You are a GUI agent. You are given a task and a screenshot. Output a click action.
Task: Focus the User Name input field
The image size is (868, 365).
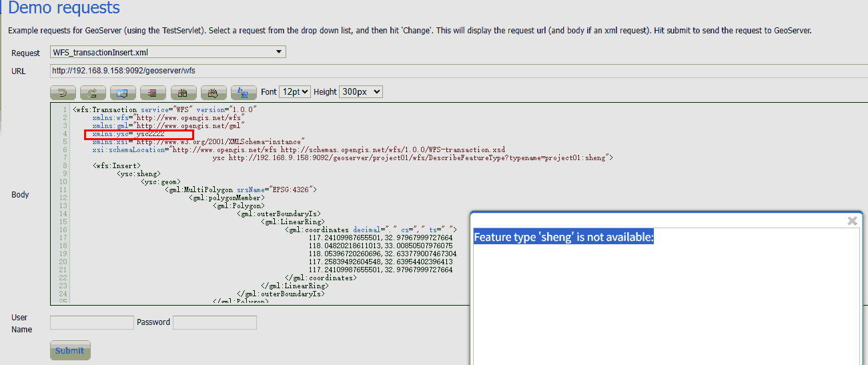pyautogui.click(x=92, y=322)
